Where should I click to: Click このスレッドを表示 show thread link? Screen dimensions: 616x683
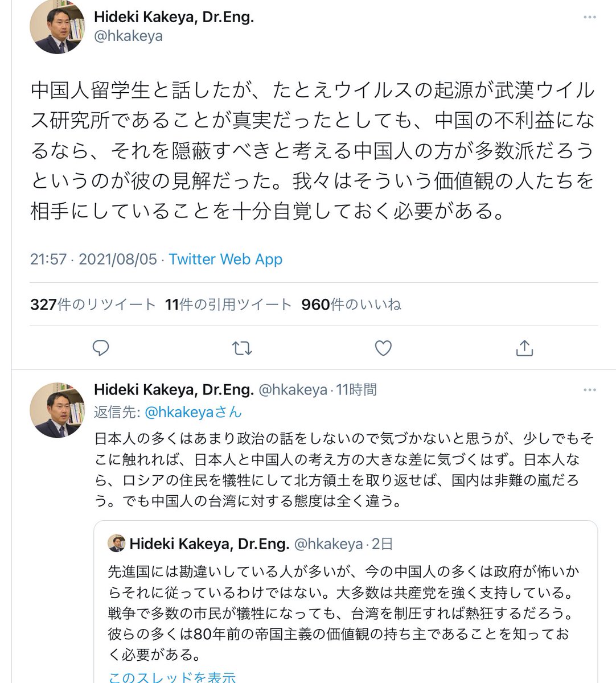coord(171,677)
